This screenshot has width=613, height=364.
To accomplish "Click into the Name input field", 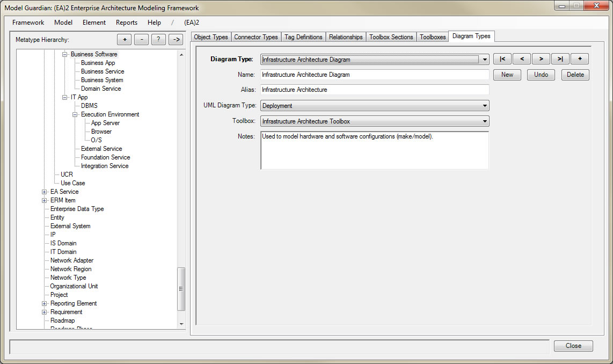I will click(x=375, y=75).
